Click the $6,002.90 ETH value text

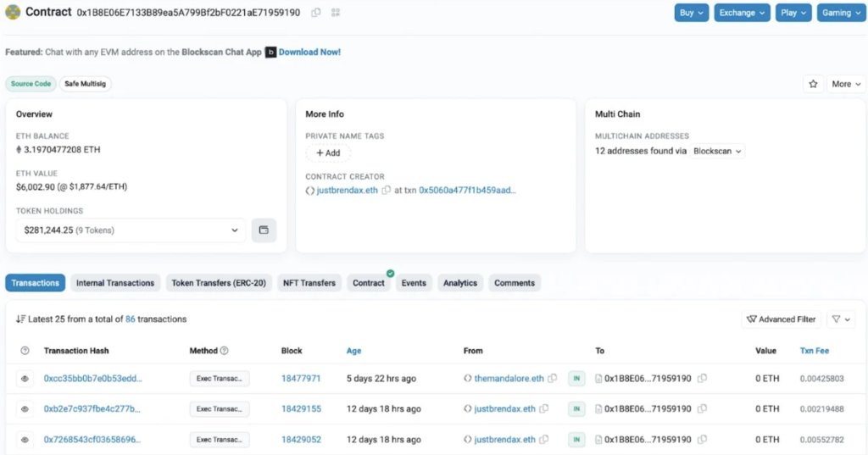pyautogui.click(x=71, y=187)
